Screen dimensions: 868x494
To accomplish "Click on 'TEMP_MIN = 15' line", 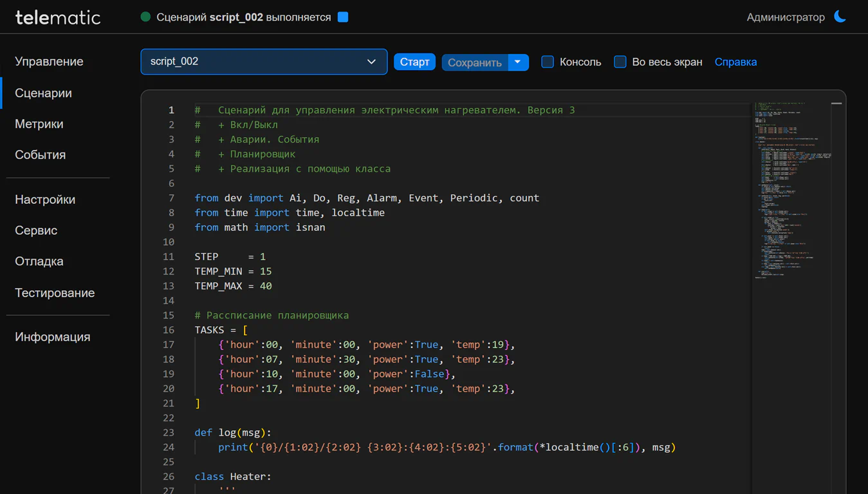I will (x=233, y=271).
